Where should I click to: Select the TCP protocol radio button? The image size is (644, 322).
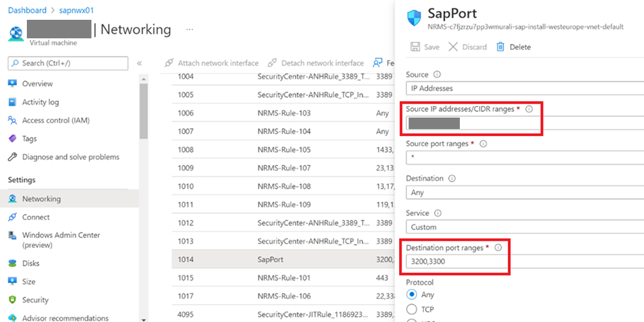(x=412, y=309)
